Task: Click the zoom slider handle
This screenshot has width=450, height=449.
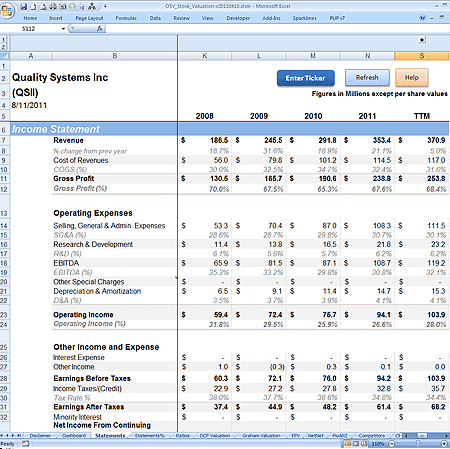Action: [x=418, y=444]
